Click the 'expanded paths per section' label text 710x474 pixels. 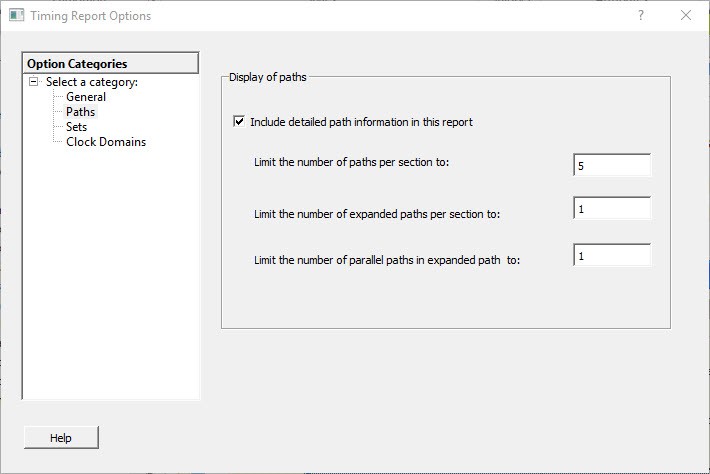[376, 213]
